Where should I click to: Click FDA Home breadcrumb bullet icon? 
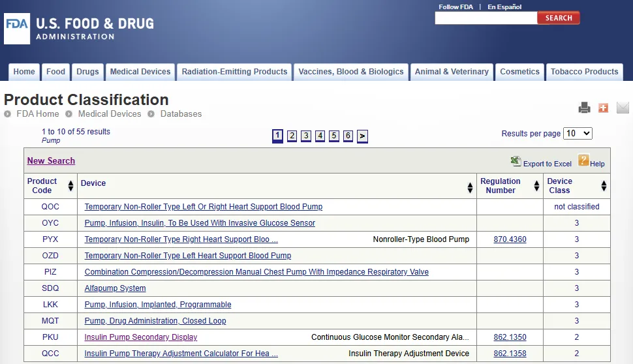point(7,114)
